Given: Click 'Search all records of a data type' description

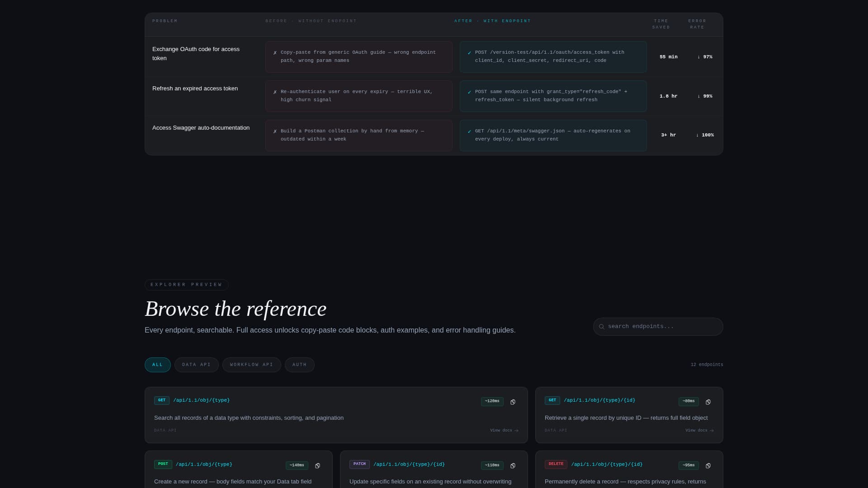Looking at the screenshot, I should pyautogui.click(x=249, y=418).
